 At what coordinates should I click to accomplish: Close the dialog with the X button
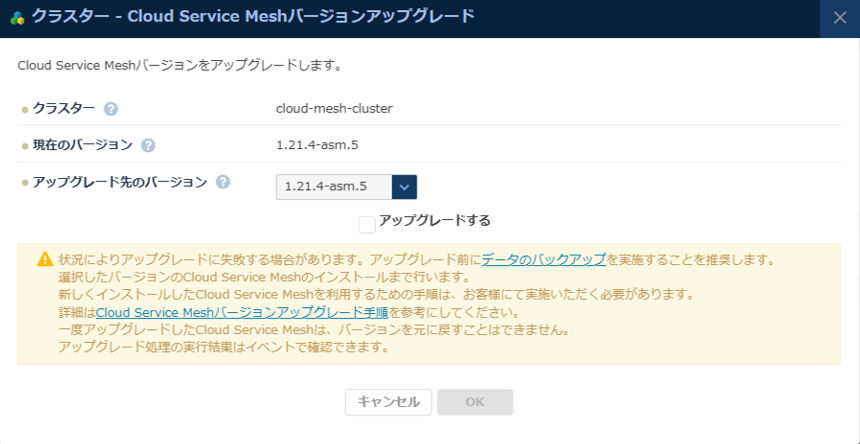840,18
